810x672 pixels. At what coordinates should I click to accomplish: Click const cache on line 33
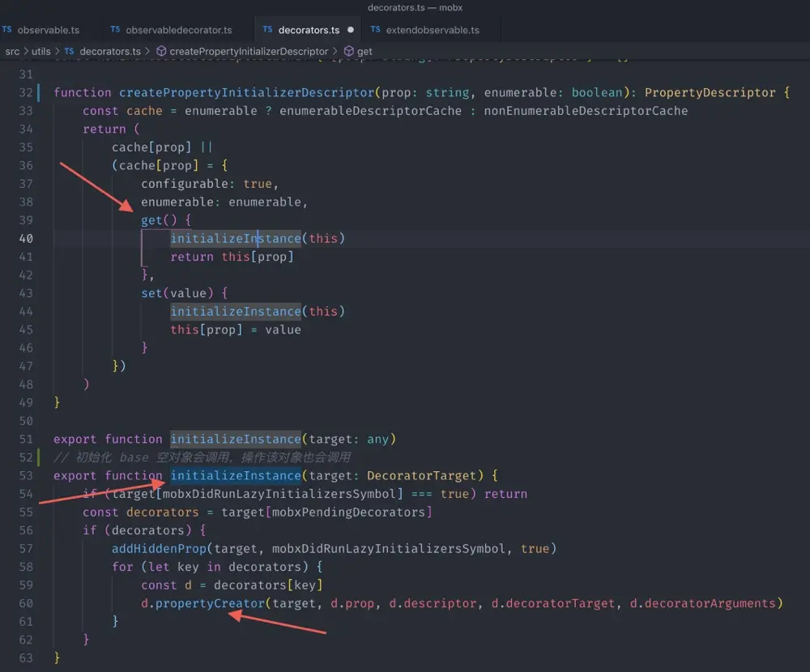pos(122,111)
